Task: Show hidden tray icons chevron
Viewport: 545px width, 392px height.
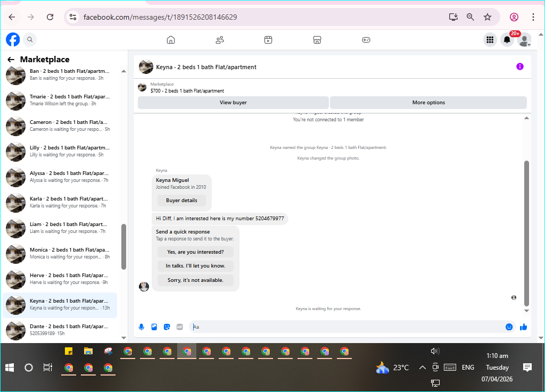Action: [x=422, y=368]
